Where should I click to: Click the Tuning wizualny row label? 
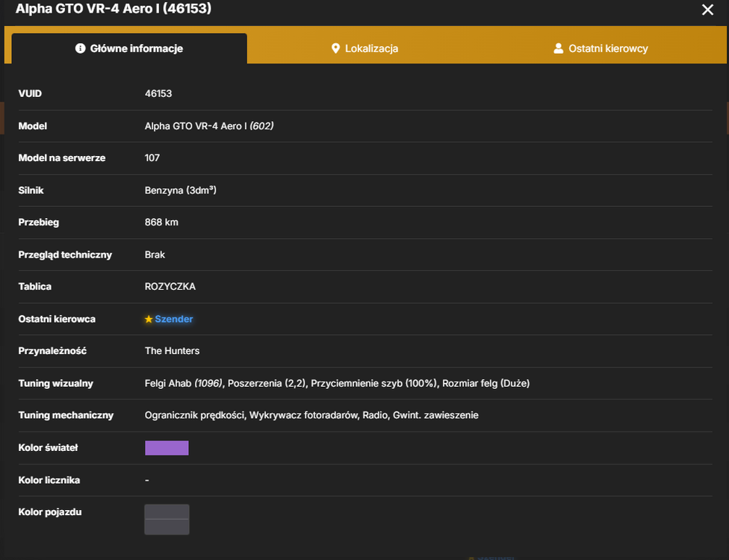(x=56, y=383)
